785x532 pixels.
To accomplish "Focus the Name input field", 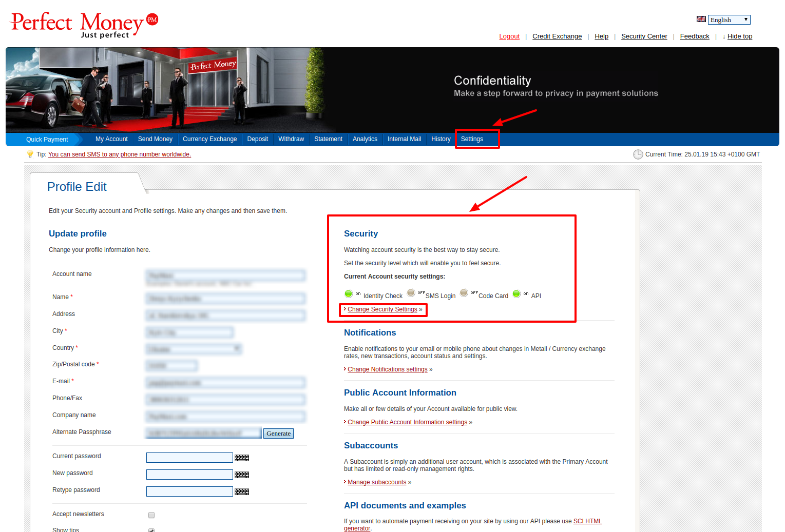I will point(226,299).
